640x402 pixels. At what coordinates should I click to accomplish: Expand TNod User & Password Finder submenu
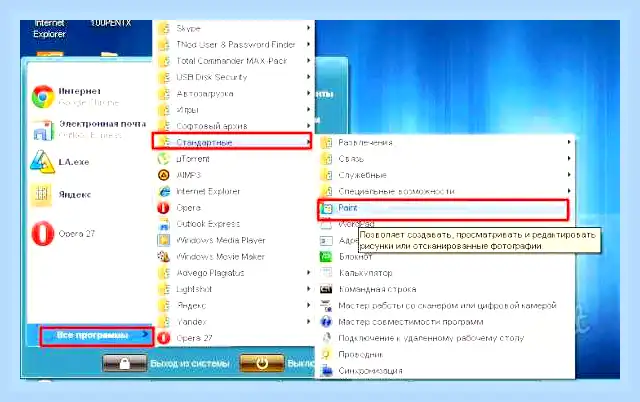309,44
